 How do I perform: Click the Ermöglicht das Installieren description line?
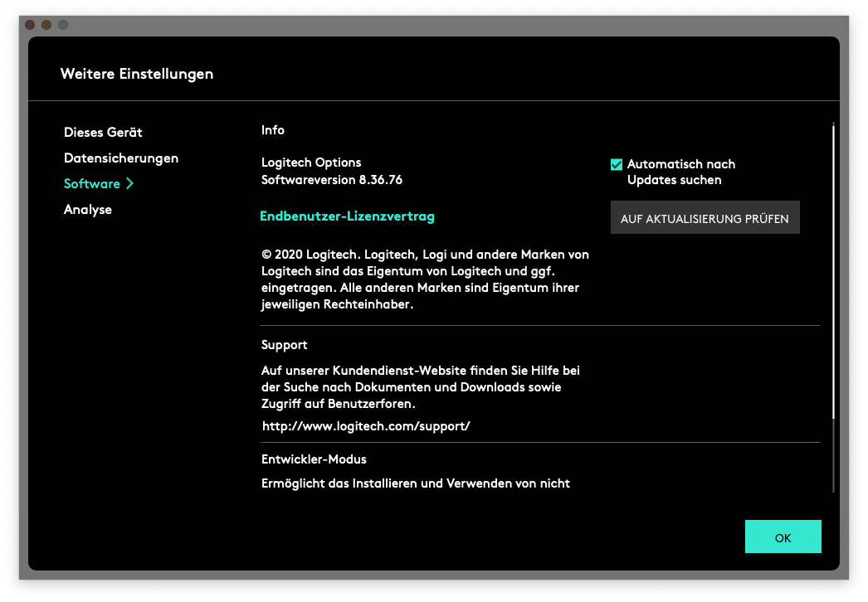(416, 483)
